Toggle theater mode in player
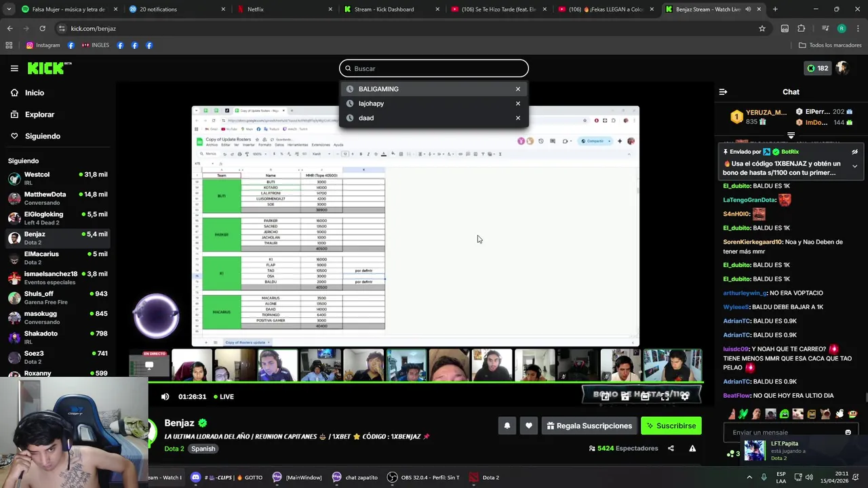 click(645, 397)
